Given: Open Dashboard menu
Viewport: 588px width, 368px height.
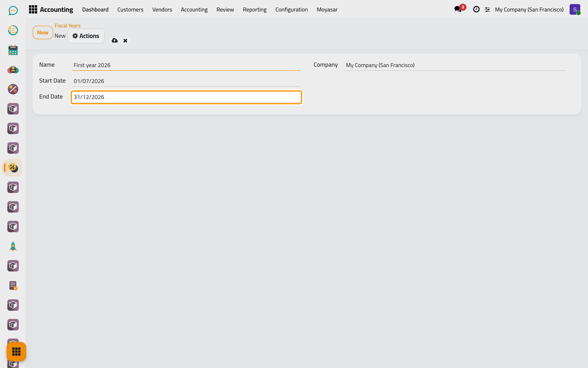Looking at the screenshot, I should click(x=95, y=10).
